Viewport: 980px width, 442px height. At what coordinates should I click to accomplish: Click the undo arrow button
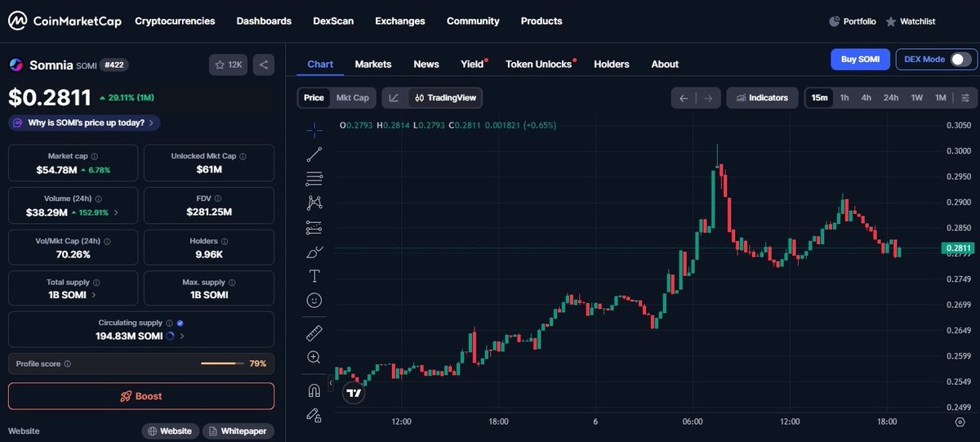click(684, 98)
